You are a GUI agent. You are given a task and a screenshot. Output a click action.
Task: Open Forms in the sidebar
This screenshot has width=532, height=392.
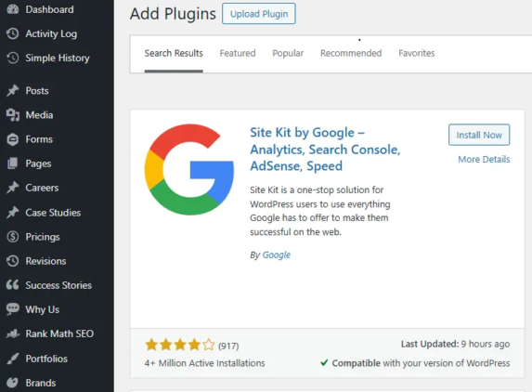(x=39, y=139)
